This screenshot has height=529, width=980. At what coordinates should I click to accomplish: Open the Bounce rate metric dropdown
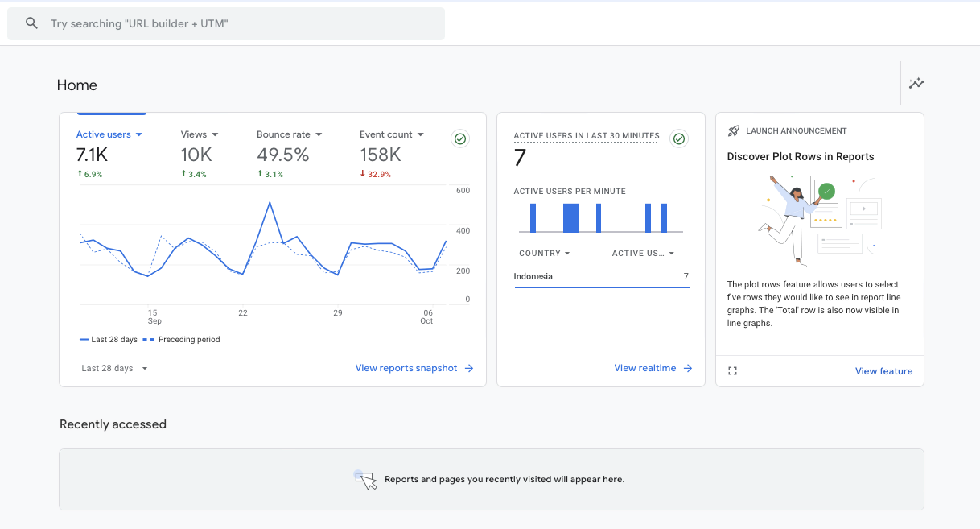click(x=290, y=134)
